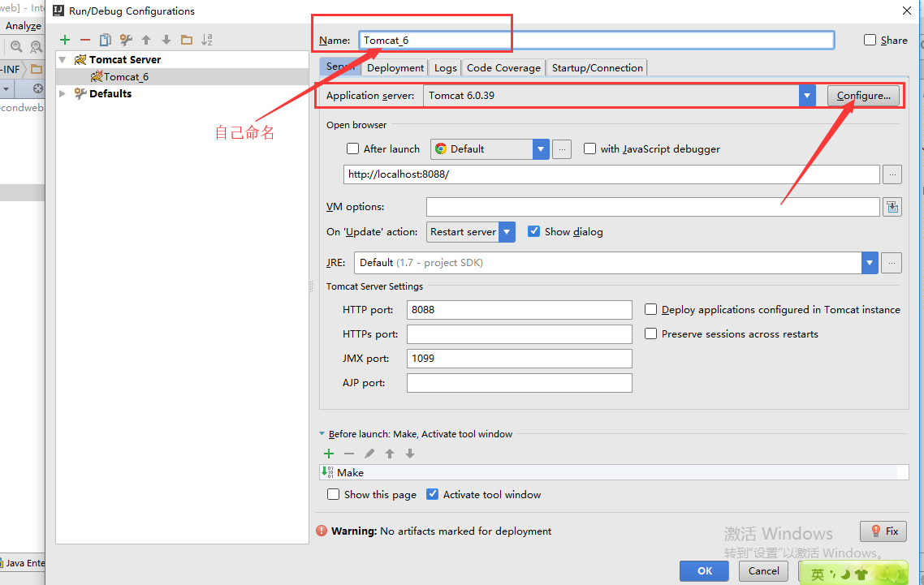Click the VM options field
Screen dimensions: 924x585
(x=653, y=207)
